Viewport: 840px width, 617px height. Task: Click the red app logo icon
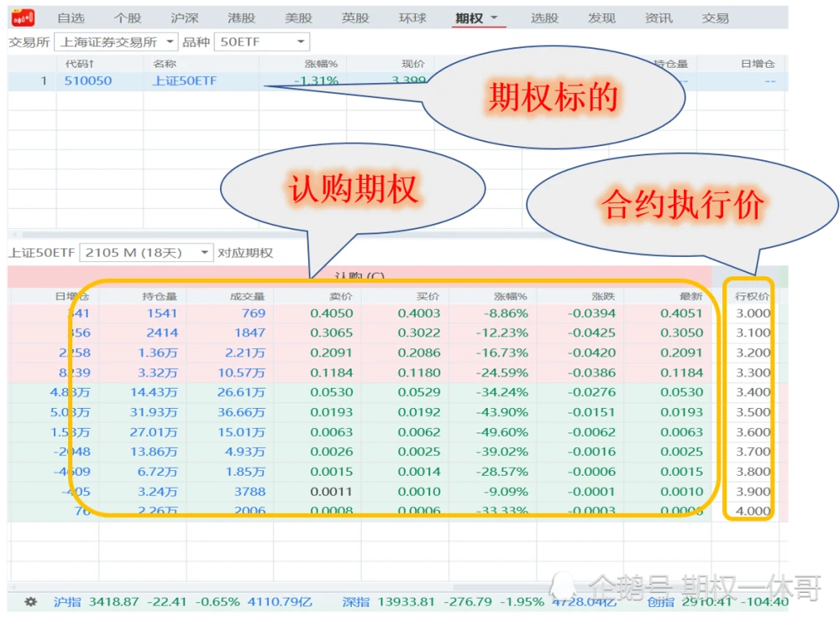23,18
